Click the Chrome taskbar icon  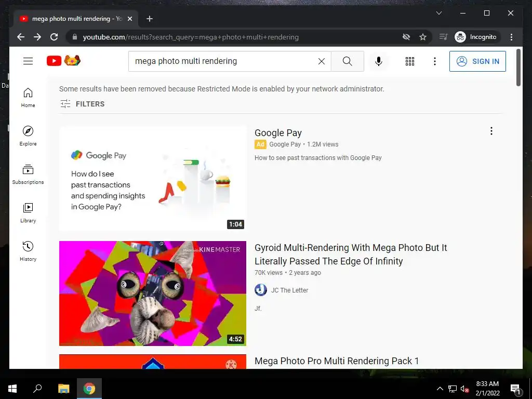coord(89,389)
